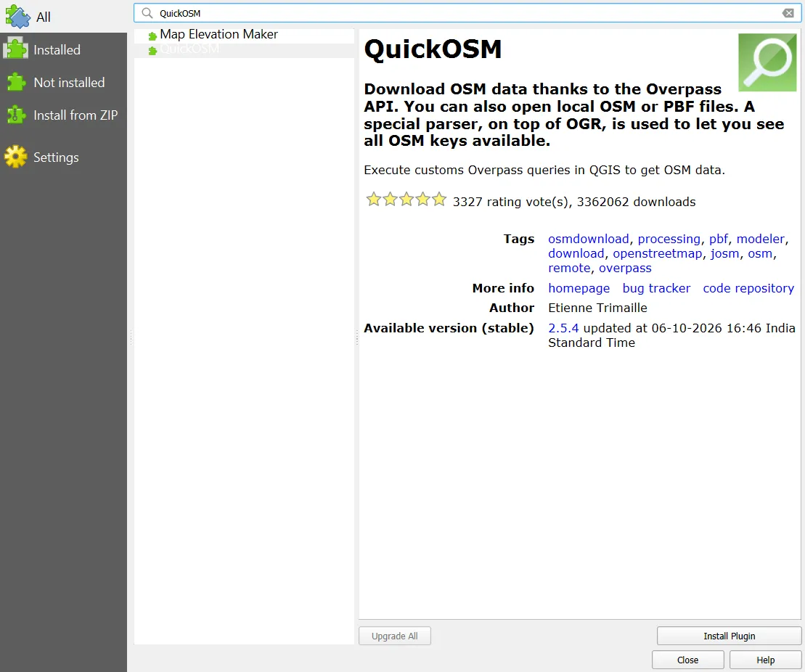The image size is (805, 672).
Task: Click the All puzzle-piece icon
Action: 17,17
